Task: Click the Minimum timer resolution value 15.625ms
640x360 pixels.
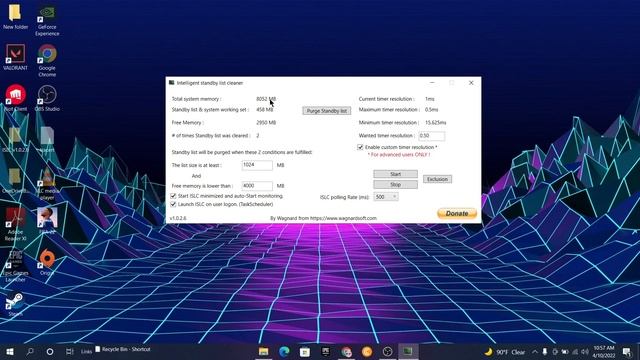Action: [436, 122]
